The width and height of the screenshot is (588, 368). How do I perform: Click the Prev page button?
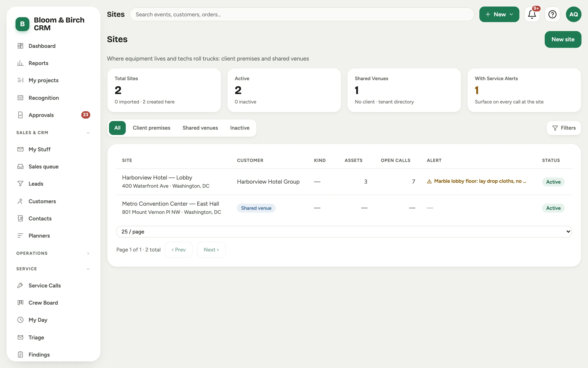[x=179, y=249]
